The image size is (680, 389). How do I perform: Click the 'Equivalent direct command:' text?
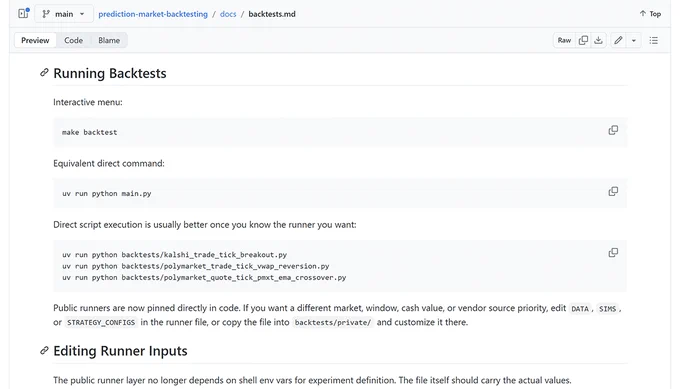[x=109, y=163]
